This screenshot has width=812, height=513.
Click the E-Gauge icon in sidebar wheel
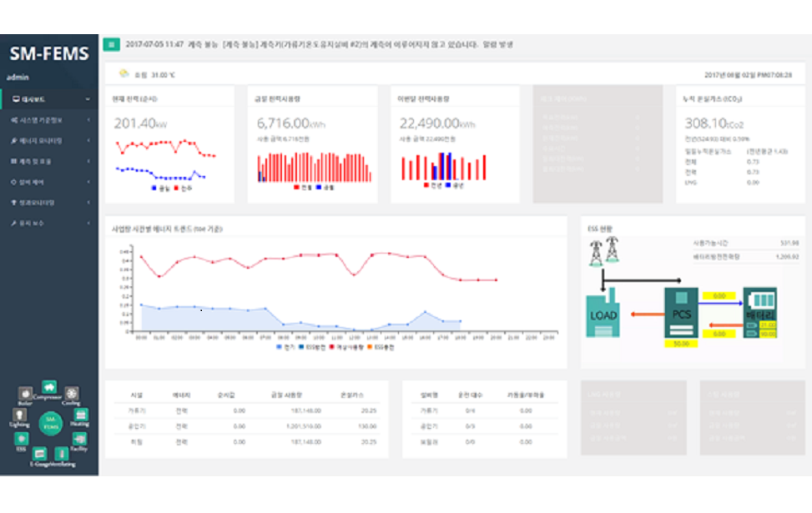coord(39,455)
